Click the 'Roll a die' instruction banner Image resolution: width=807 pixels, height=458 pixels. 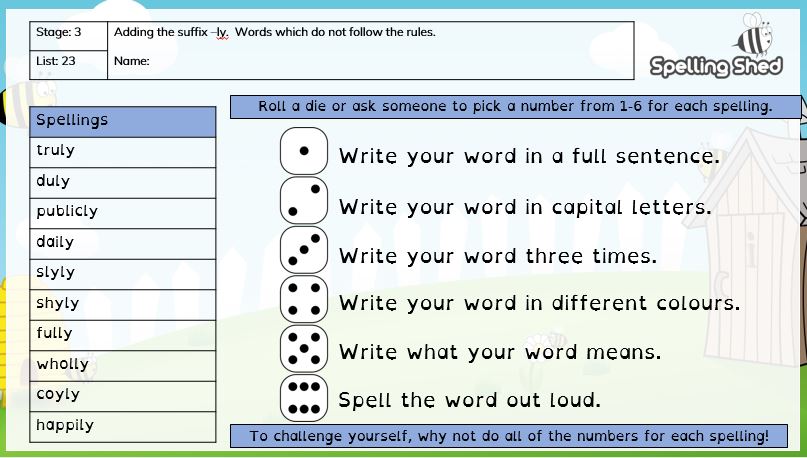coord(515,107)
